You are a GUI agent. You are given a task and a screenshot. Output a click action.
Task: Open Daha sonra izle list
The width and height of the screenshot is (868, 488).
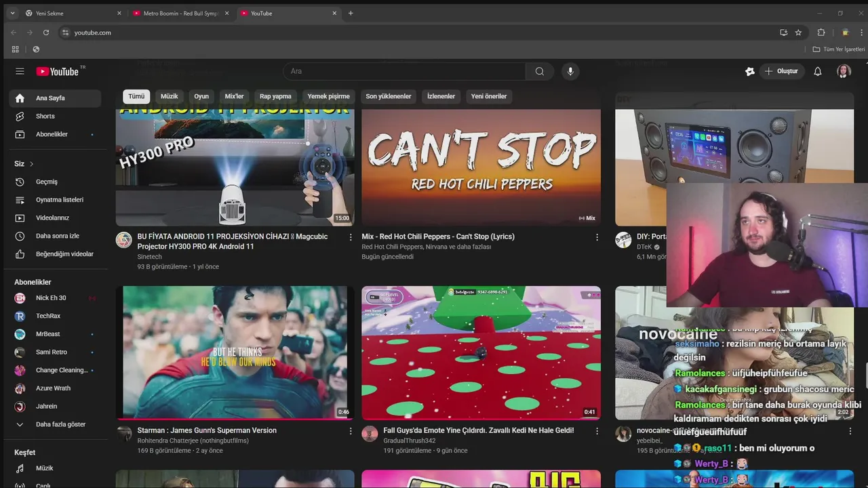tap(55, 236)
